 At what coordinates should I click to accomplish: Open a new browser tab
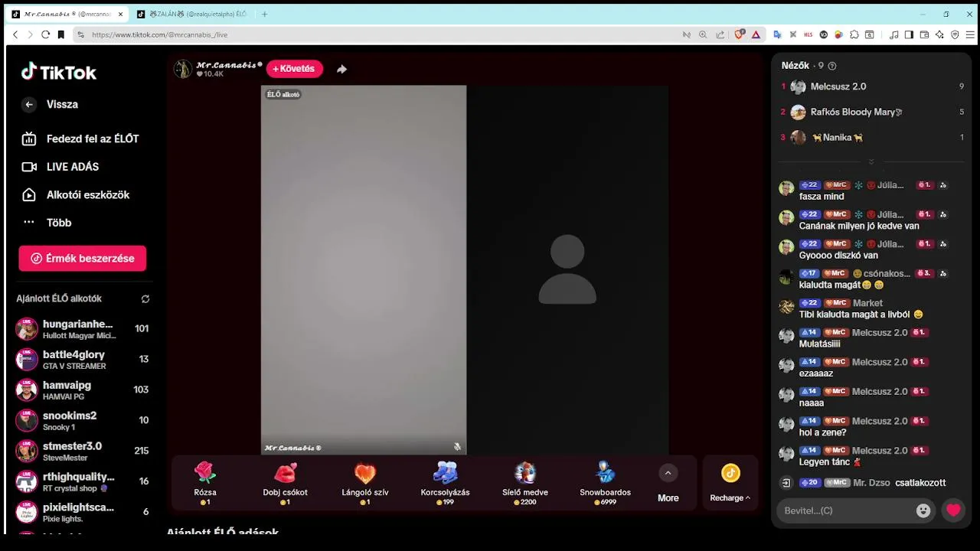[264, 14]
